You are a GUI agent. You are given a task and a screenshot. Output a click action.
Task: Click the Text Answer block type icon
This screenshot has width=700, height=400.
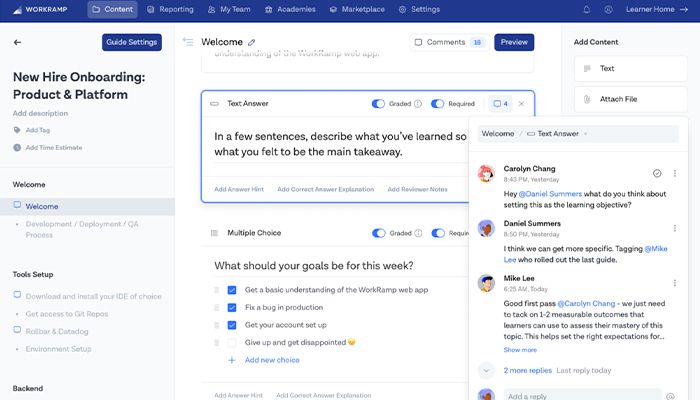click(214, 104)
